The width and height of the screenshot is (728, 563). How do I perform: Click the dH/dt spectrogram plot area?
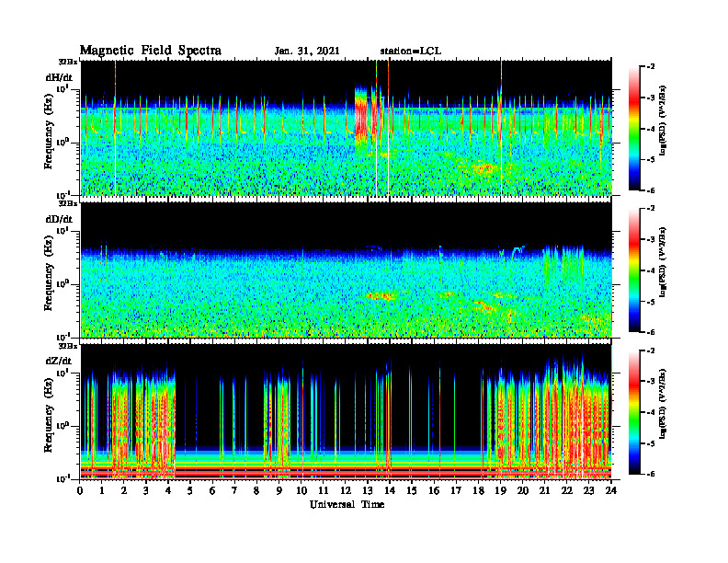point(347,128)
